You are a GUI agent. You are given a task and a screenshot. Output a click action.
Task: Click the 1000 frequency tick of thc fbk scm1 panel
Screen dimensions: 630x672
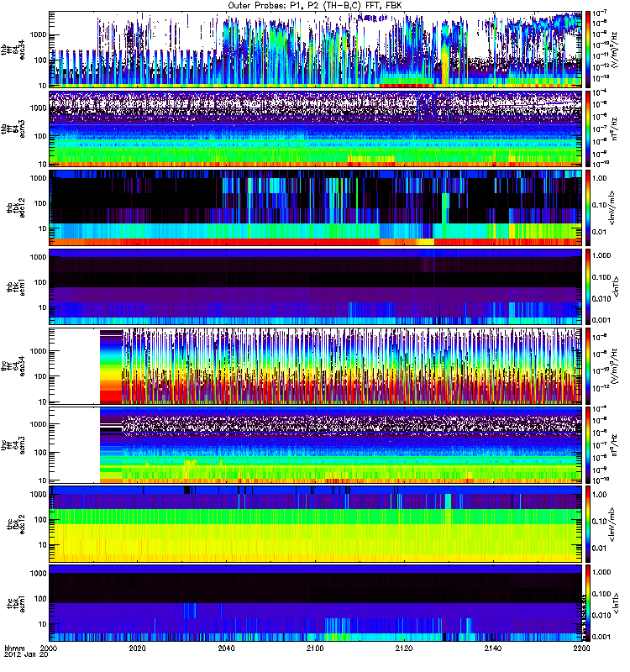pyautogui.click(x=38, y=574)
